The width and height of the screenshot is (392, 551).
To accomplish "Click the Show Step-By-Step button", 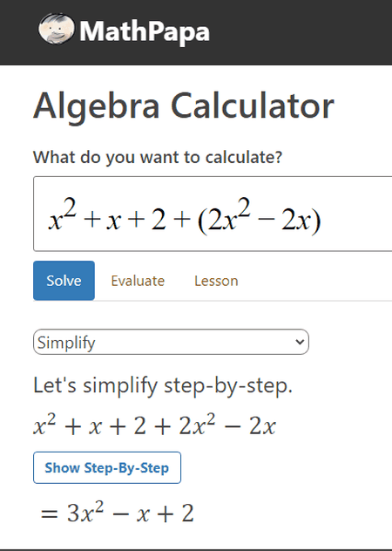I will click(x=107, y=467).
